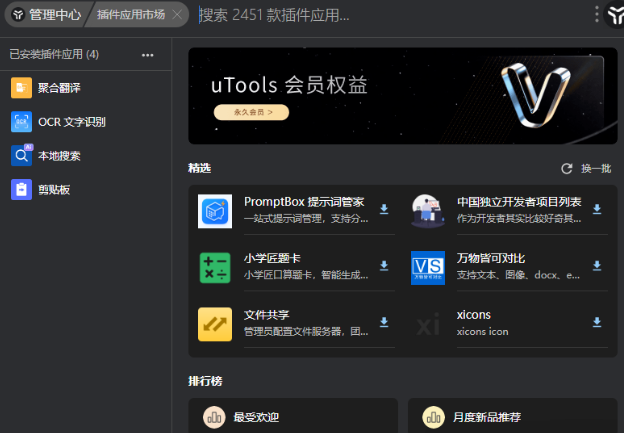Click the 中国独立开发者项目列表 app icon
This screenshot has height=433, width=624.
[428, 211]
